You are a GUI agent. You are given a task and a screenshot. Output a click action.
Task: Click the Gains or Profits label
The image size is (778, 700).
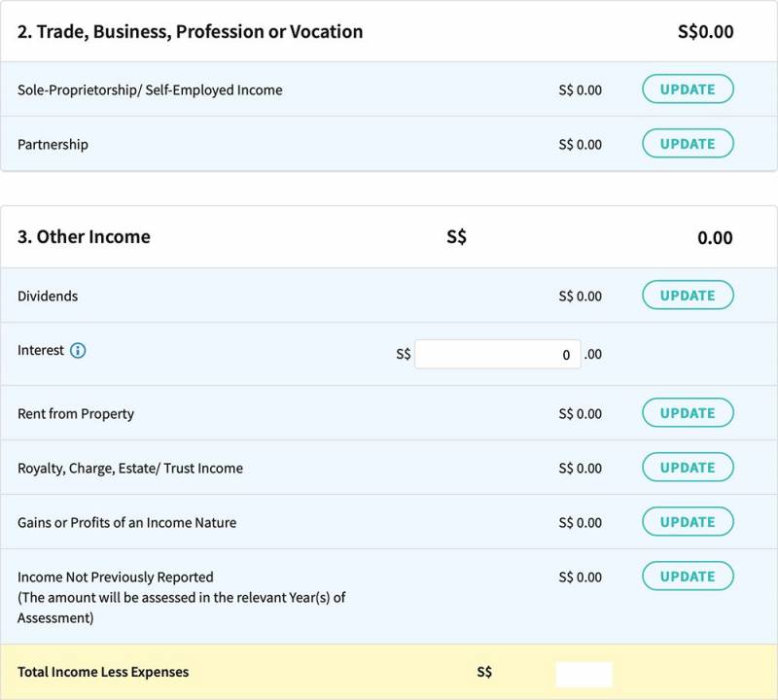pyautogui.click(x=126, y=523)
